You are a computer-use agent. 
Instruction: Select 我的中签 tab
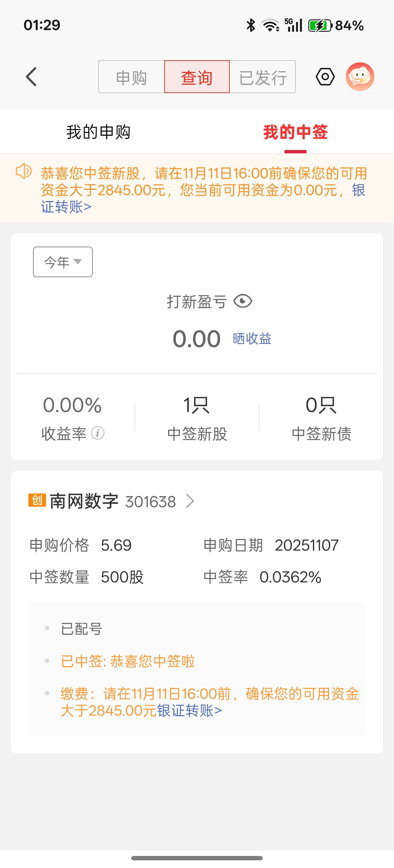pos(295,132)
